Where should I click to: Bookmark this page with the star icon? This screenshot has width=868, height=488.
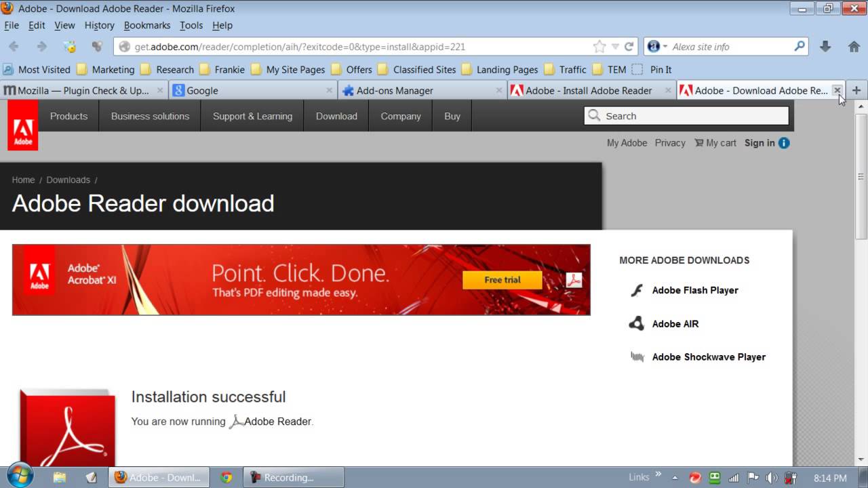[x=599, y=47]
